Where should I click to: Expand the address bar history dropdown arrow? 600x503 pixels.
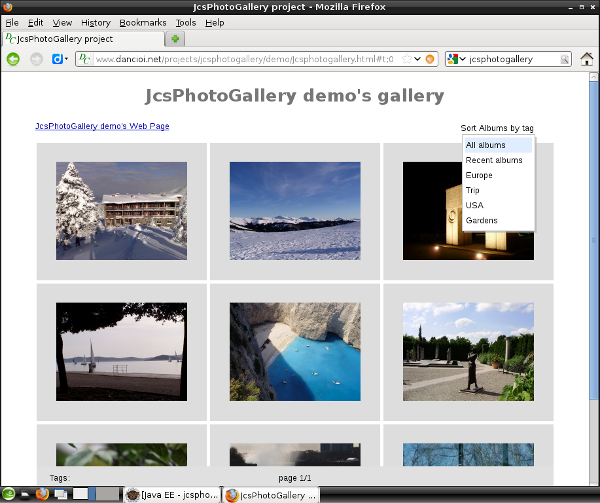(417, 59)
